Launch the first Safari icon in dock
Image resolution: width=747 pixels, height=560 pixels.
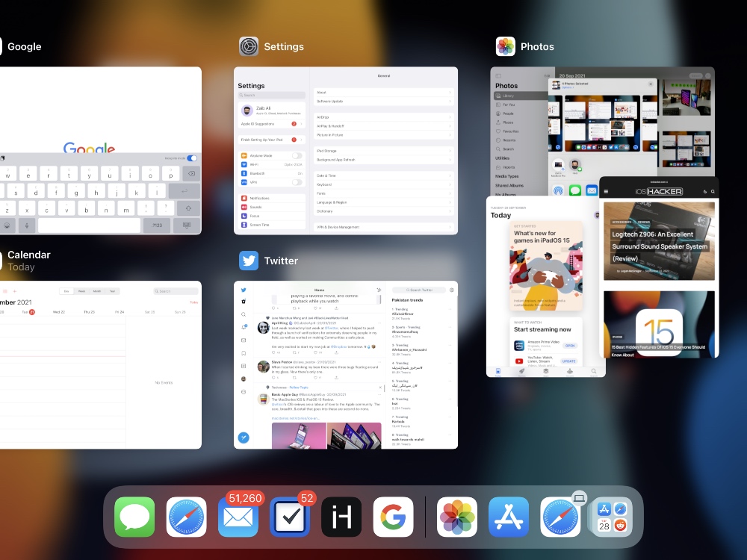pyautogui.click(x=186, y=517)
